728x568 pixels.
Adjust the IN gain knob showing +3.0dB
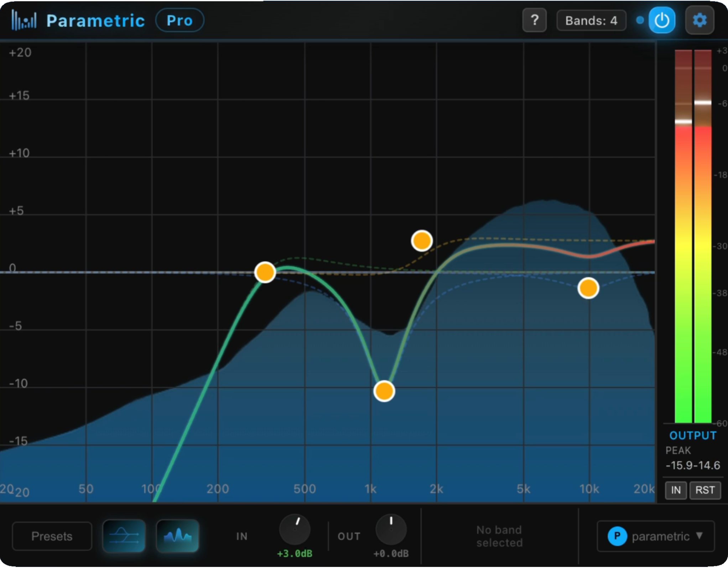pyautogui.click(x=295, y=530)
